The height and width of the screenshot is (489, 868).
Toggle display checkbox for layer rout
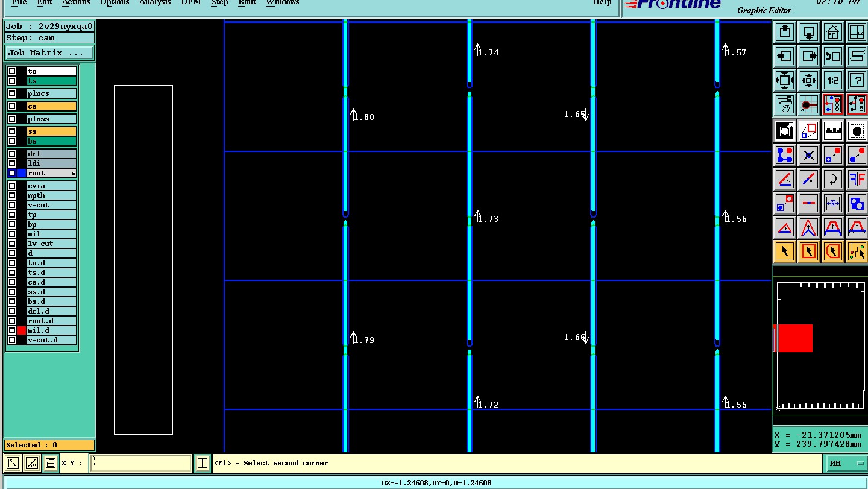(12, 173)
